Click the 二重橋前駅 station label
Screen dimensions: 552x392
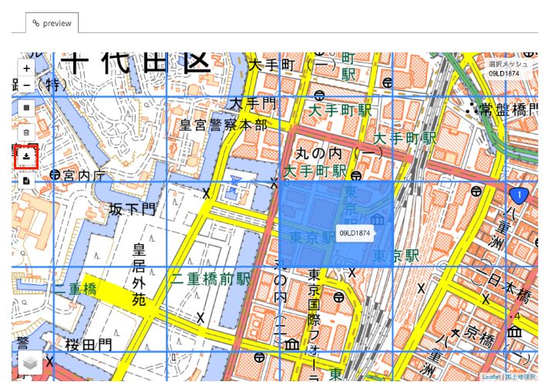tap(210, 279)
